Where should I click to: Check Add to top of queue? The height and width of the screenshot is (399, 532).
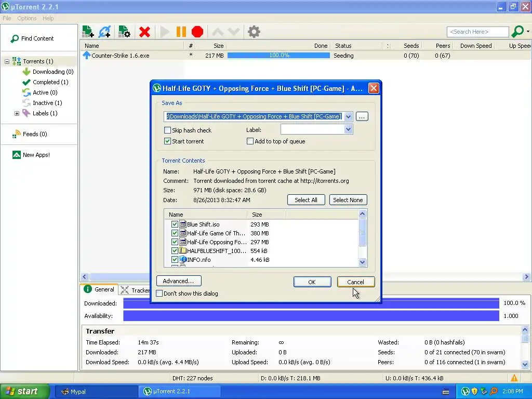(250, 141)
